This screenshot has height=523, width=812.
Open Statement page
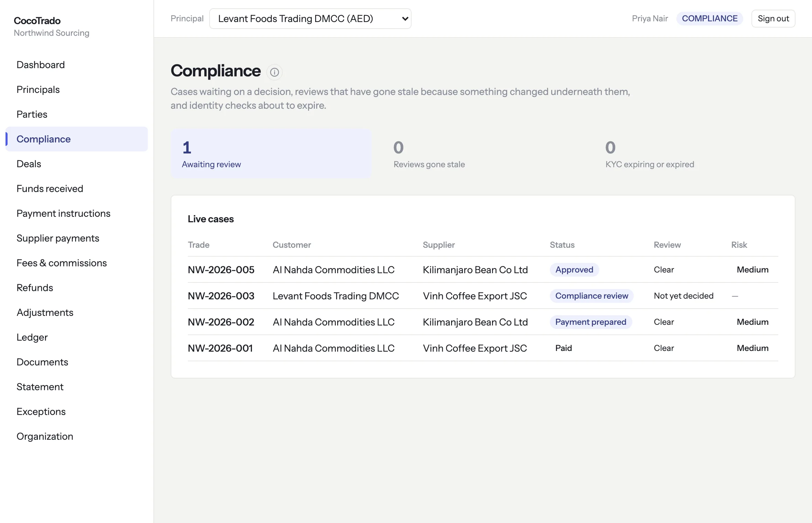76,387
